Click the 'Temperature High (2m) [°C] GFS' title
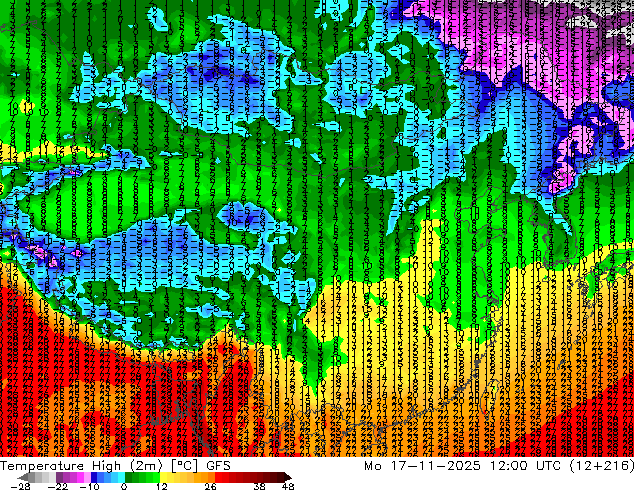634x490 pixels. [x=115, y=466]
